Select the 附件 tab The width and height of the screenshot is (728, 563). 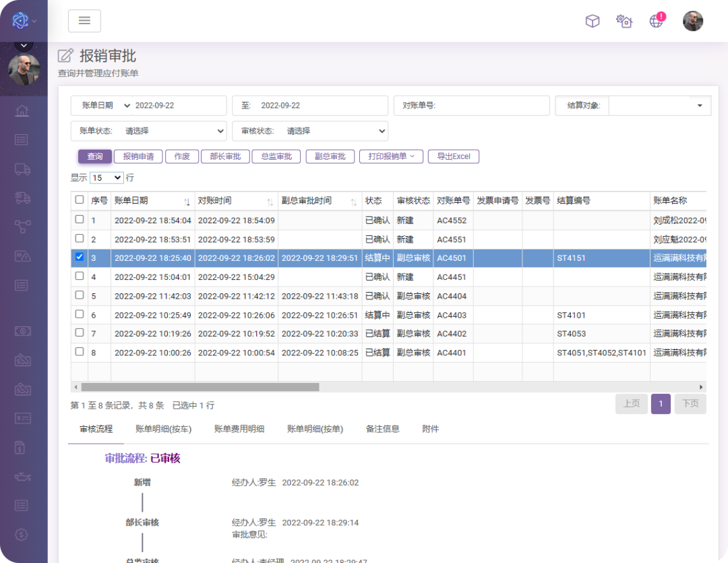[x=430, y=429]
